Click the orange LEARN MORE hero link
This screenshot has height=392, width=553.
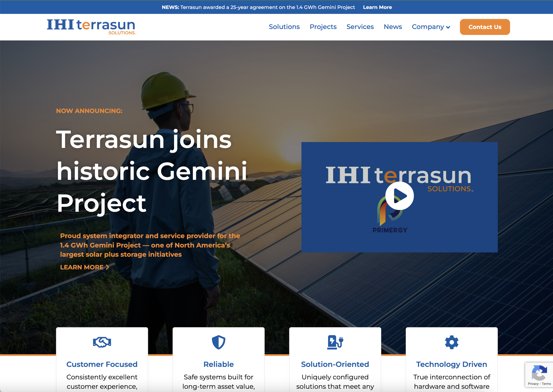pyautogui.click(x=82, y=267)
